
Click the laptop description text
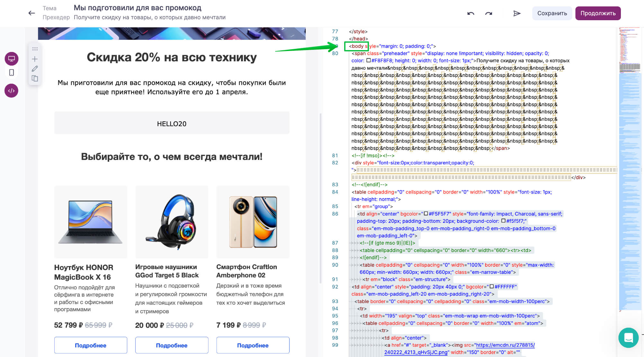click(85, 298)
